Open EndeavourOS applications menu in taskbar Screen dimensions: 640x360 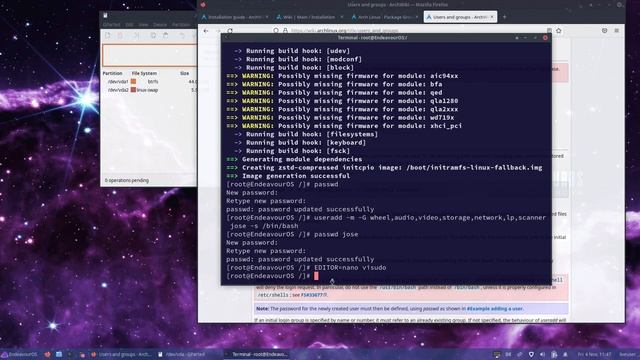pyautogui.click(x=19, y=354)
